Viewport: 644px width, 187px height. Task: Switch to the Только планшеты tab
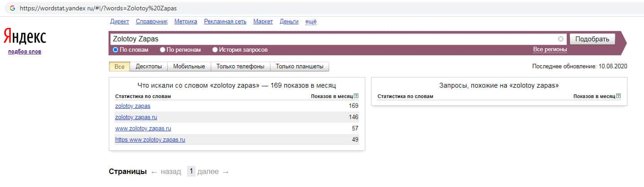(x=300, y=67)
